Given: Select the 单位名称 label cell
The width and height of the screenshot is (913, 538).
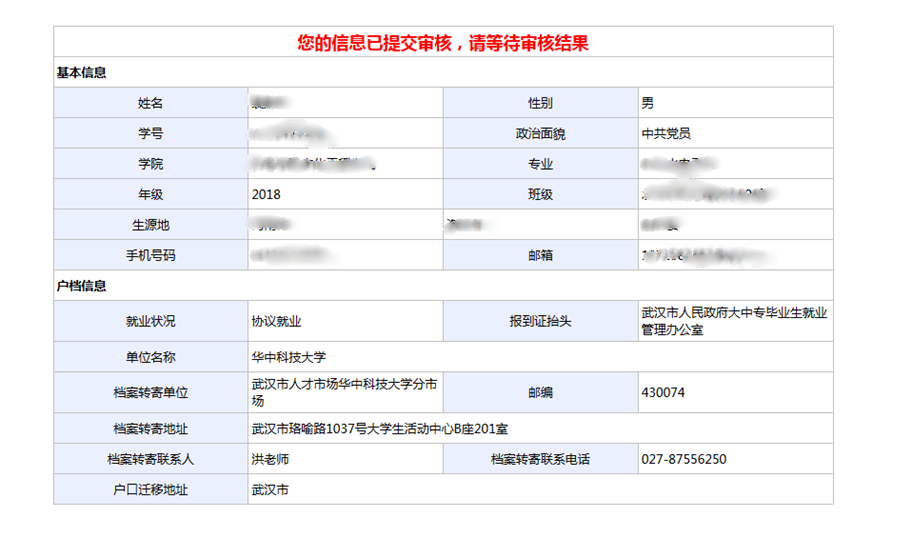Looking at the screenshot, I should (150, 357).
